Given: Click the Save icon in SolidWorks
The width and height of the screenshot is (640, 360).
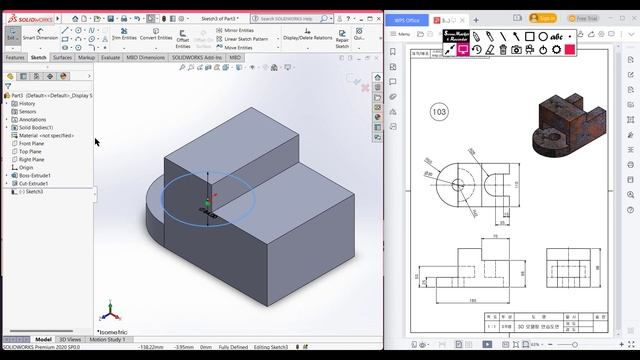Looking at the screenshot, I should tap(111, 19).
